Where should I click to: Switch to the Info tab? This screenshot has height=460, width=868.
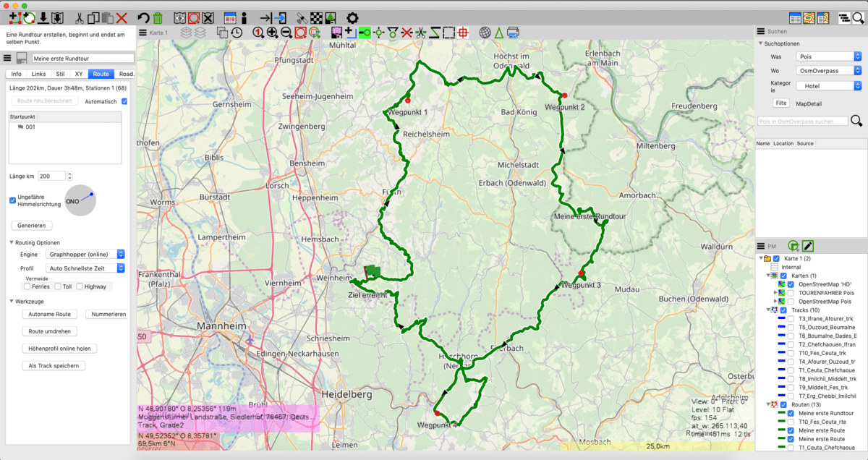[x=16, y=74]
